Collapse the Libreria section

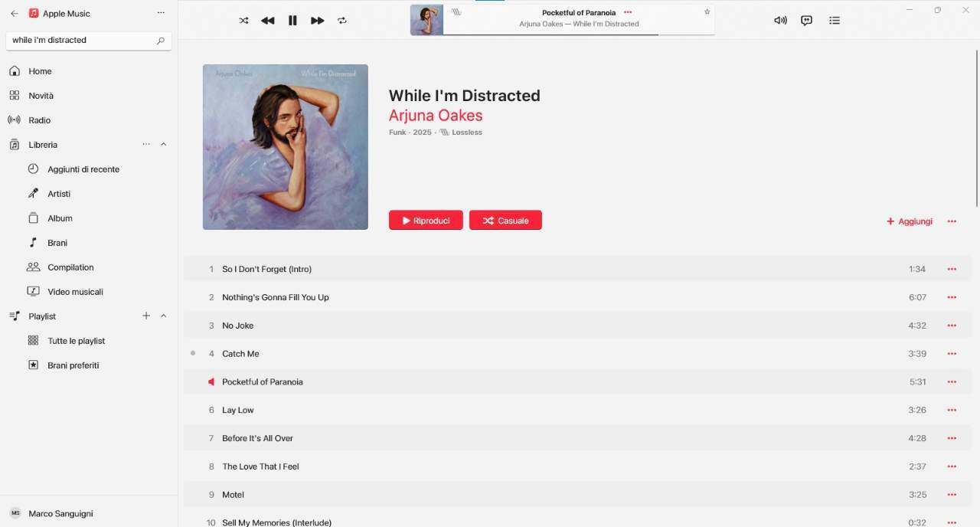click(x=163, y=145)
